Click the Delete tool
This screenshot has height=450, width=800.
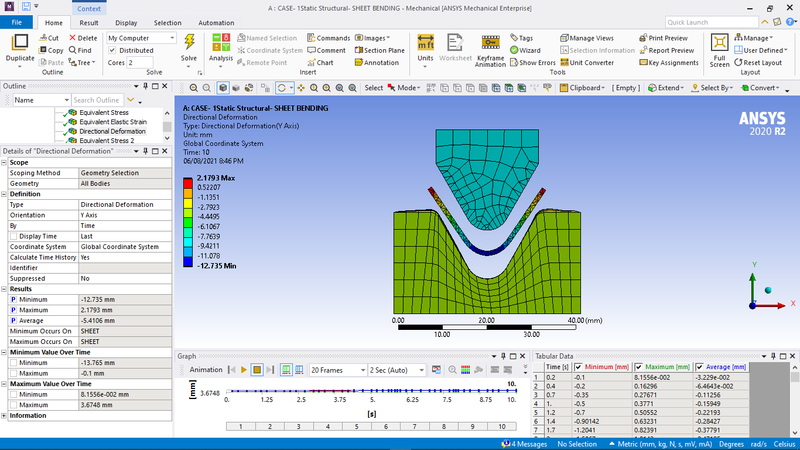tap(83, 38)
